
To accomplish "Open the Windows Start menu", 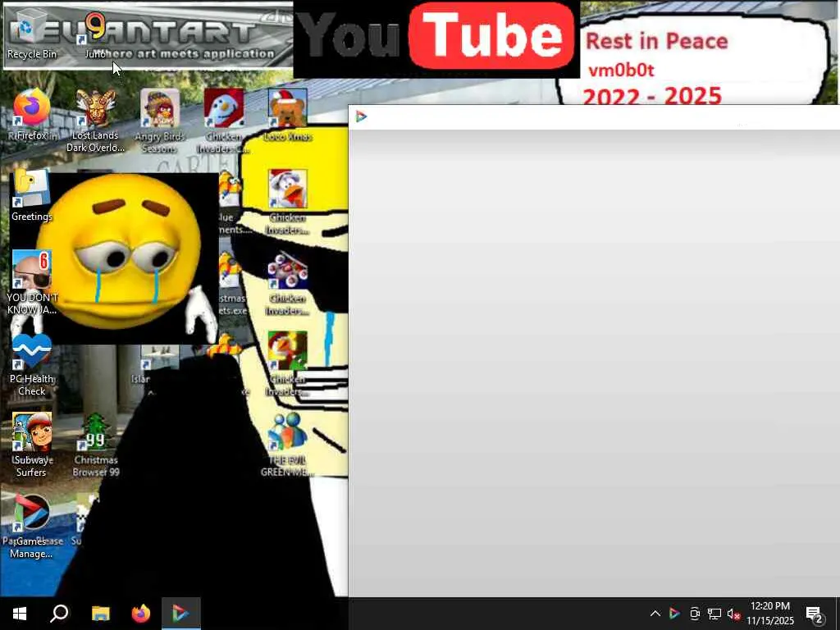I will (20, 614).
